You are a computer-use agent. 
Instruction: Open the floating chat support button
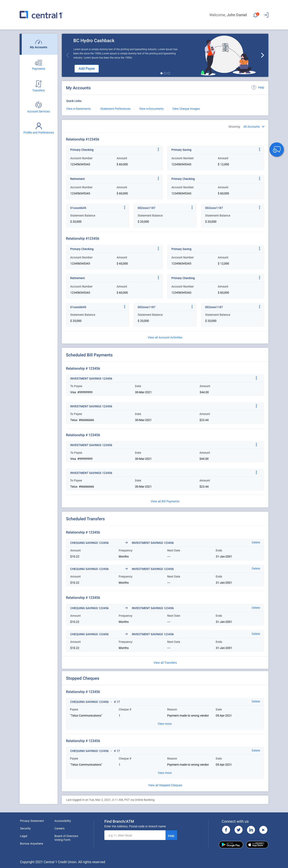coord(277,150)
